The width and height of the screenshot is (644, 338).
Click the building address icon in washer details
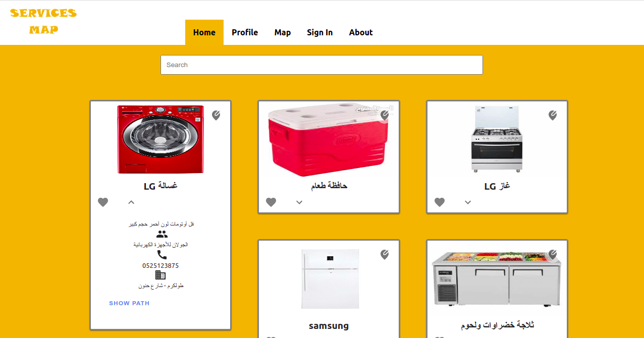[160, 275]
